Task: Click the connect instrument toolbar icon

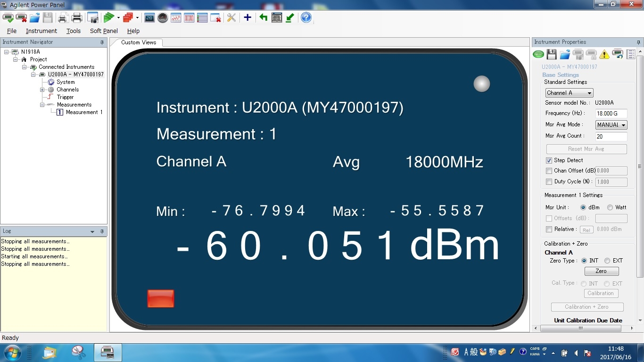Action: coord(8,18)
